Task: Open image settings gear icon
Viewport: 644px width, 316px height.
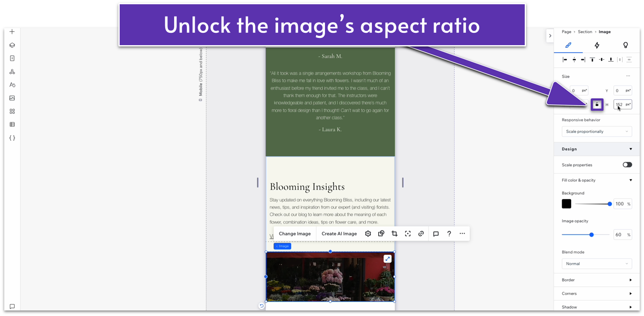Action: coord(368,233)
